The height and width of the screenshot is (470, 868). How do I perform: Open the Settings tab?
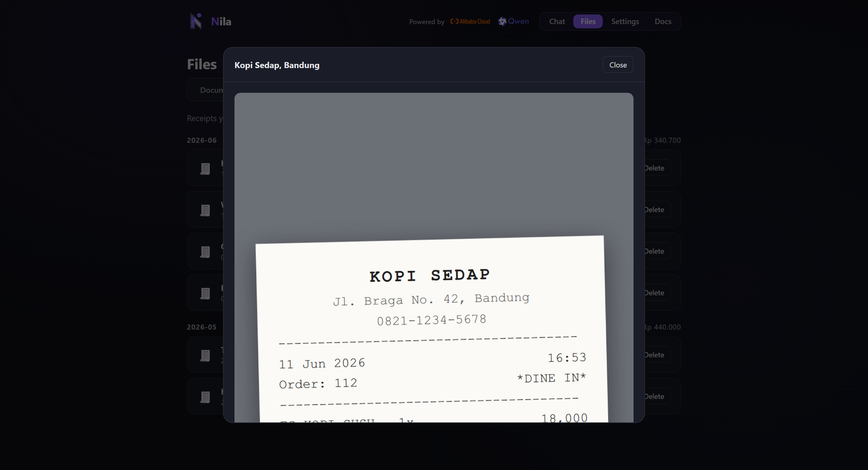(625, 22)
